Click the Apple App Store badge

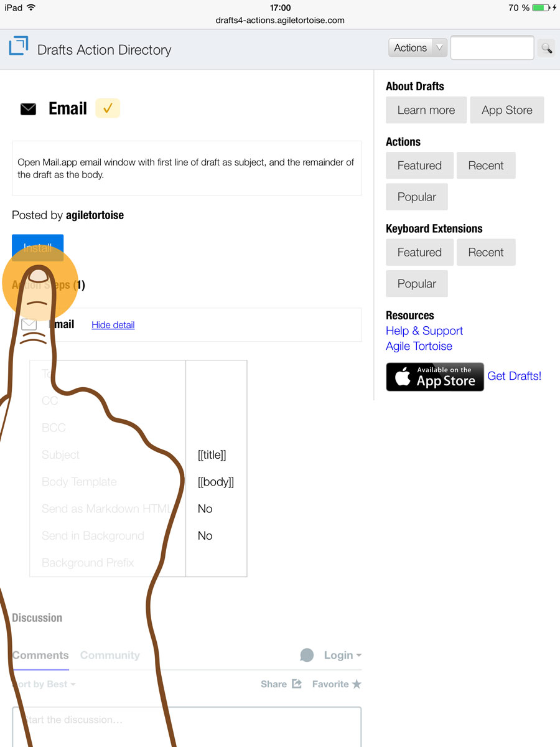pos(435,377)
